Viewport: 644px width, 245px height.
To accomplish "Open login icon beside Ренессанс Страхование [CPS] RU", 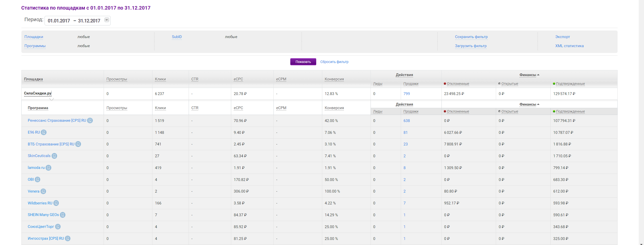I will [90, 120].
